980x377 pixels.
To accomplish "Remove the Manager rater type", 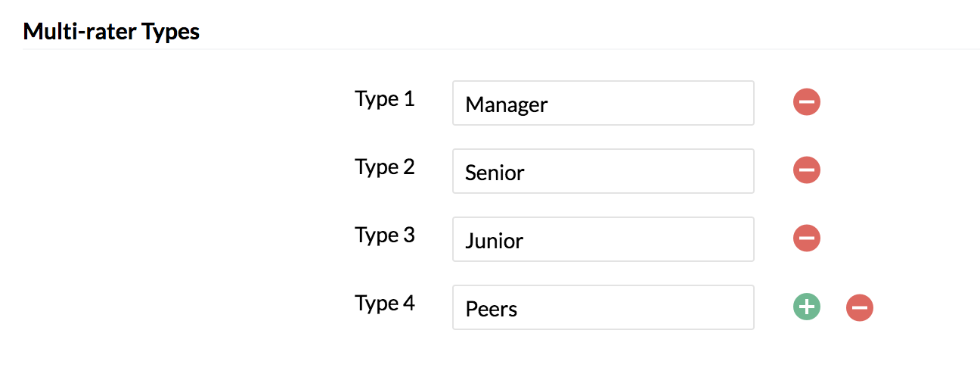I will click(807, 102).
